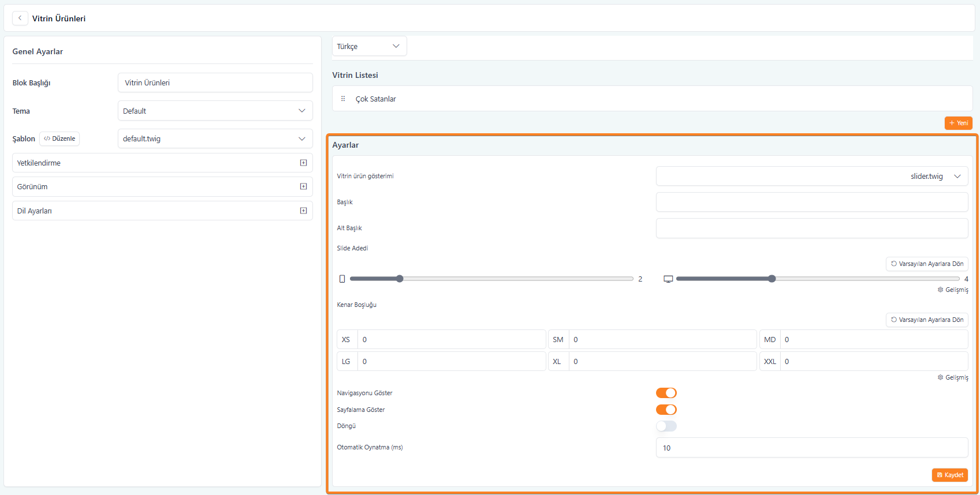
Task: Click the mobile device icon beside the slider
Action: tap(342, 279)
